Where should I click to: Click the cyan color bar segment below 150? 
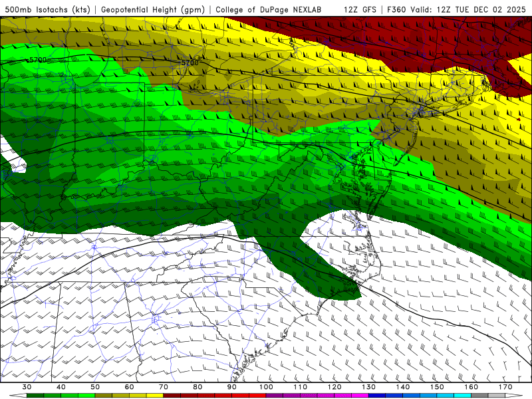click(446, 396)
